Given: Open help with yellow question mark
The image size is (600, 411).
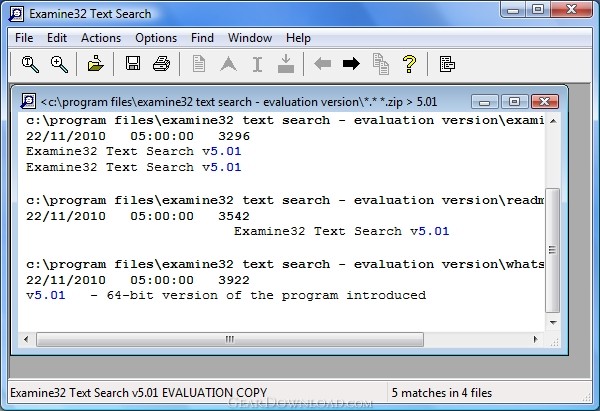Looking at the screenshot, I should (x=409, y=64).
